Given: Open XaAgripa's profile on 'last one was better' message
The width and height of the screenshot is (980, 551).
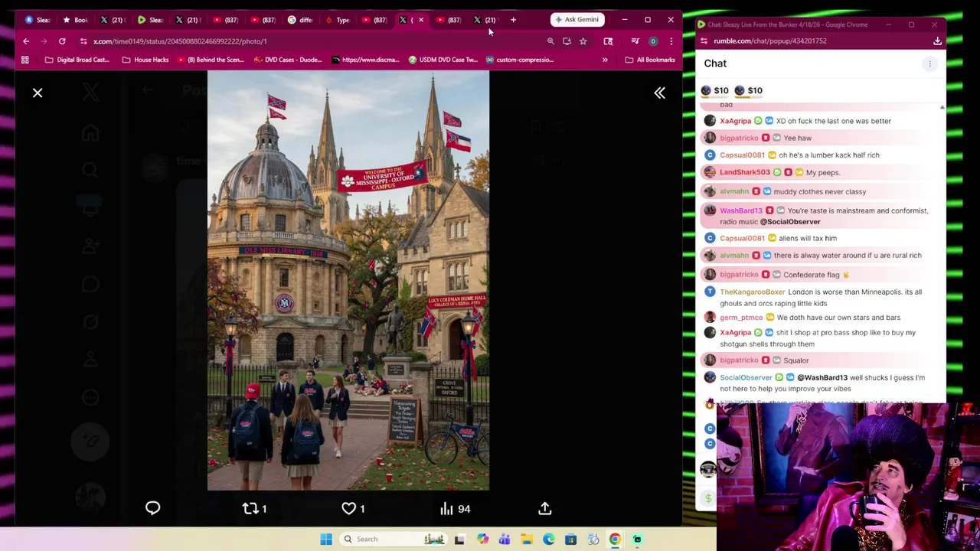Looking at the screenshot, I should point(735,121).
